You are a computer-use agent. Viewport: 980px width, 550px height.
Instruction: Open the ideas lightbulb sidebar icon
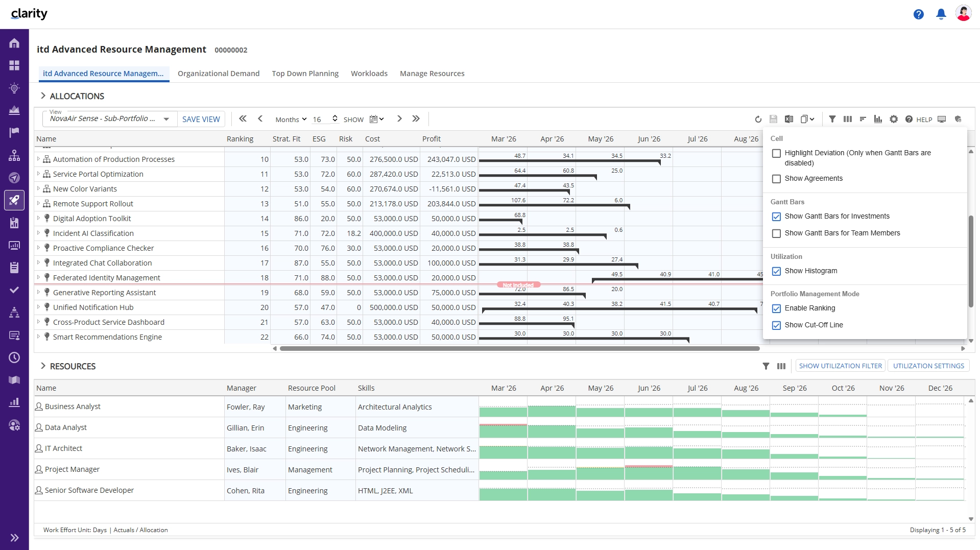coord(14,88)
